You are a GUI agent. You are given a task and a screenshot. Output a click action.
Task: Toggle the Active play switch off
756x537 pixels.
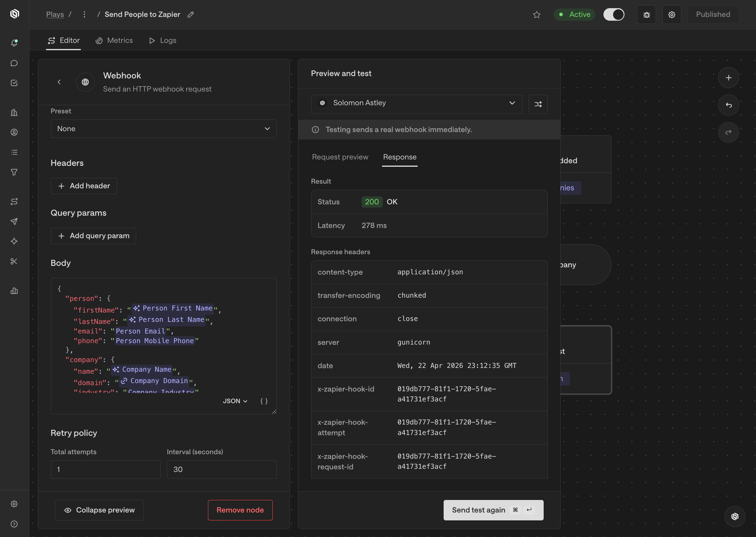[x=614, y=15]
